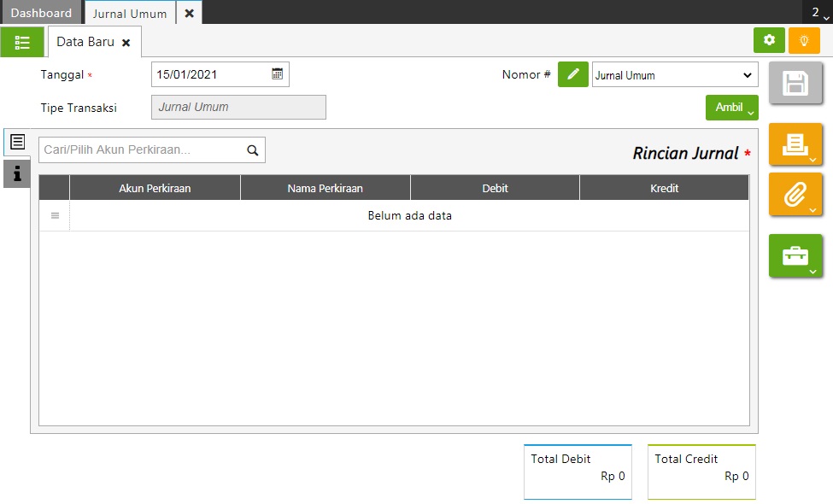Image resolution: width=833 pixels, height=504 pixels.
Task: Click the green pencil edit number icon
Action: coord(573,74)
